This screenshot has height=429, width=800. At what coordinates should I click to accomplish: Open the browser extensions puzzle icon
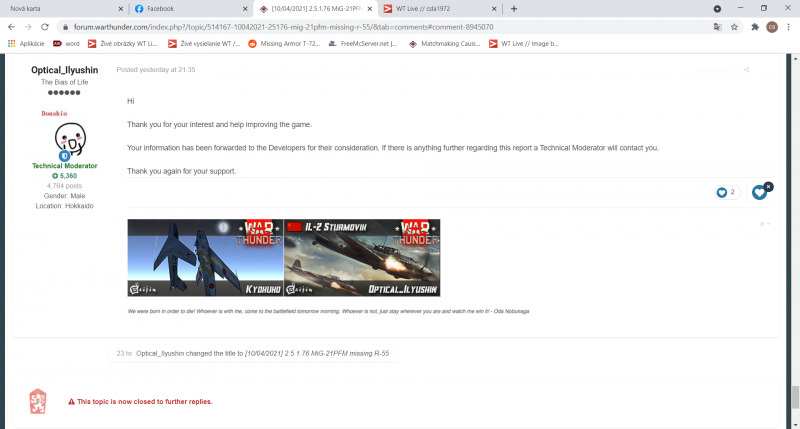(x=753, y=27)
